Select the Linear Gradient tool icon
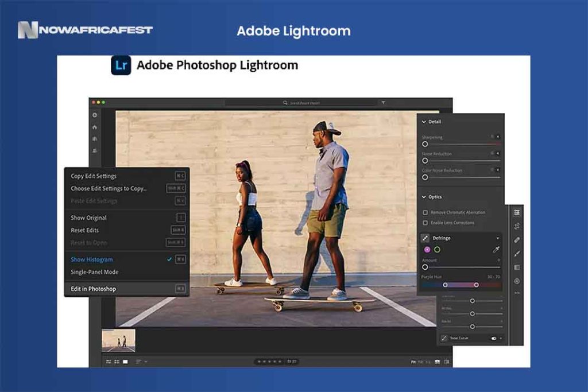This screenshot has width=588, height=392. tap(517, 267)
